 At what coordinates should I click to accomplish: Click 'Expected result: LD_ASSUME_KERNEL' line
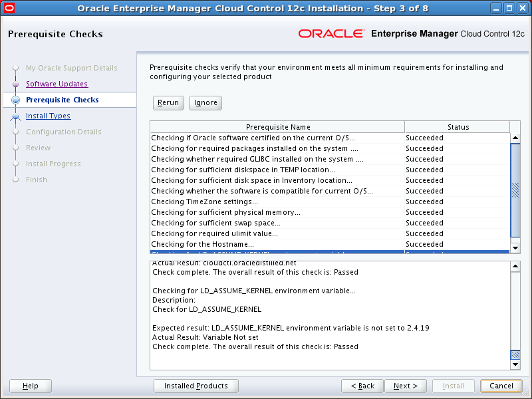(x=291, y=328)
